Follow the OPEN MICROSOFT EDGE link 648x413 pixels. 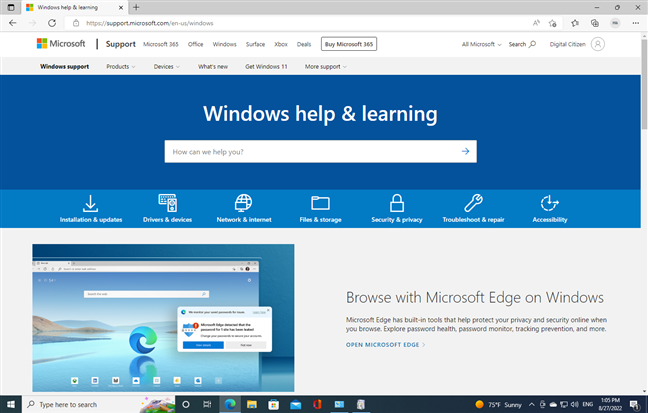coord(385,344)
